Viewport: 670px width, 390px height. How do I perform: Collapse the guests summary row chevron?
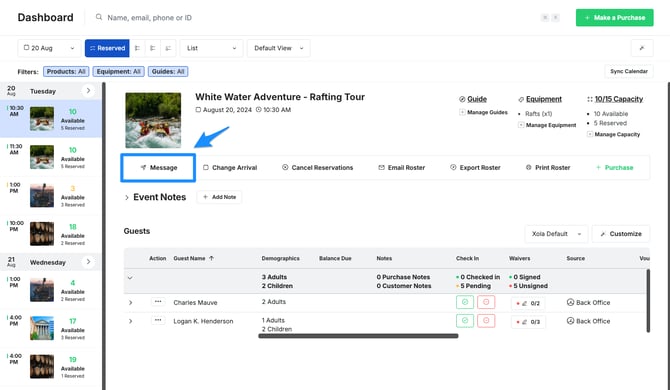coord(130,278)
